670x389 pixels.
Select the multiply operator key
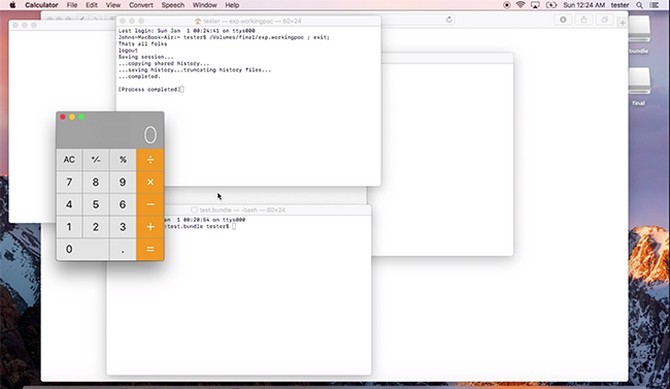pyautogui.click(x=150, y=182)
